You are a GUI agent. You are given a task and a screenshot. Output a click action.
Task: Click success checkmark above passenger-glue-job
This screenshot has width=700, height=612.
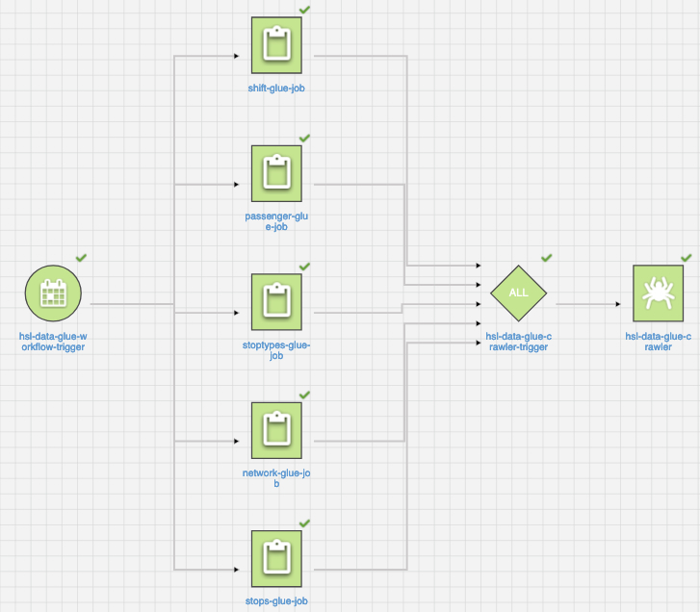[x=304, y=138]
